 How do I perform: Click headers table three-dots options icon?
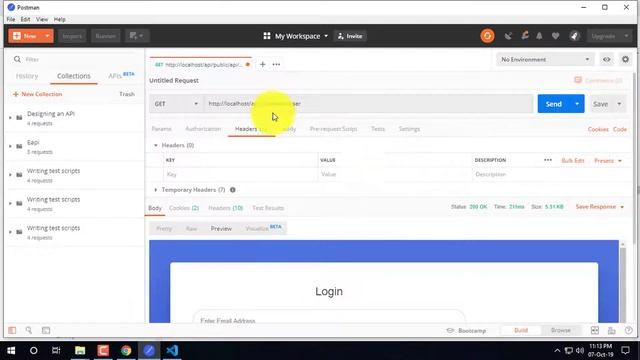coord(548,160)
